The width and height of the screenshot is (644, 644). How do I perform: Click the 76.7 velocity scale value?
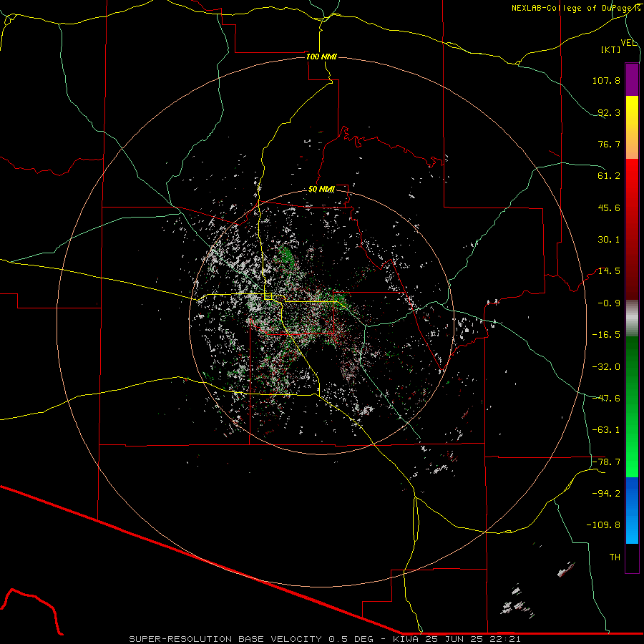[x=609, y=144]
